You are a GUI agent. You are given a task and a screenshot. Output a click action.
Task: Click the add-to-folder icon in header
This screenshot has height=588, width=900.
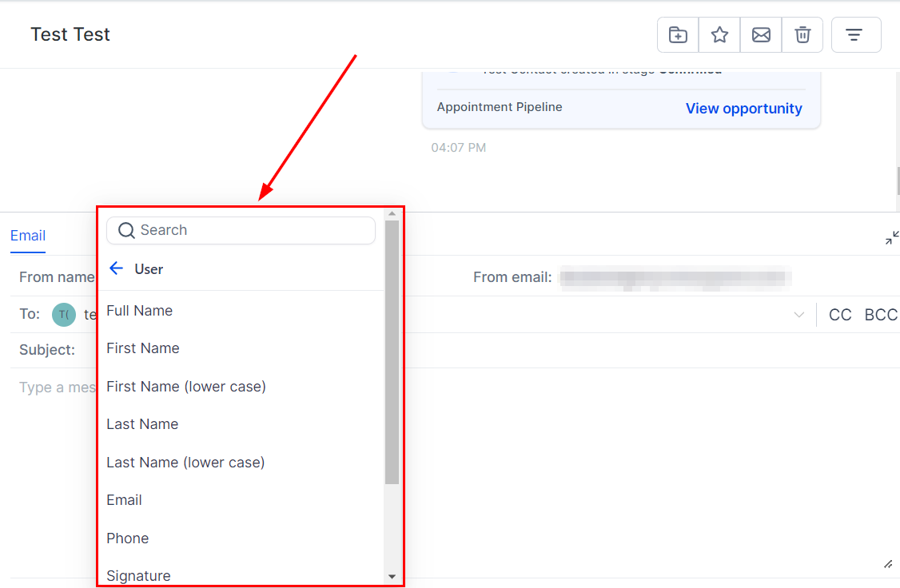(x=678, y=35)
